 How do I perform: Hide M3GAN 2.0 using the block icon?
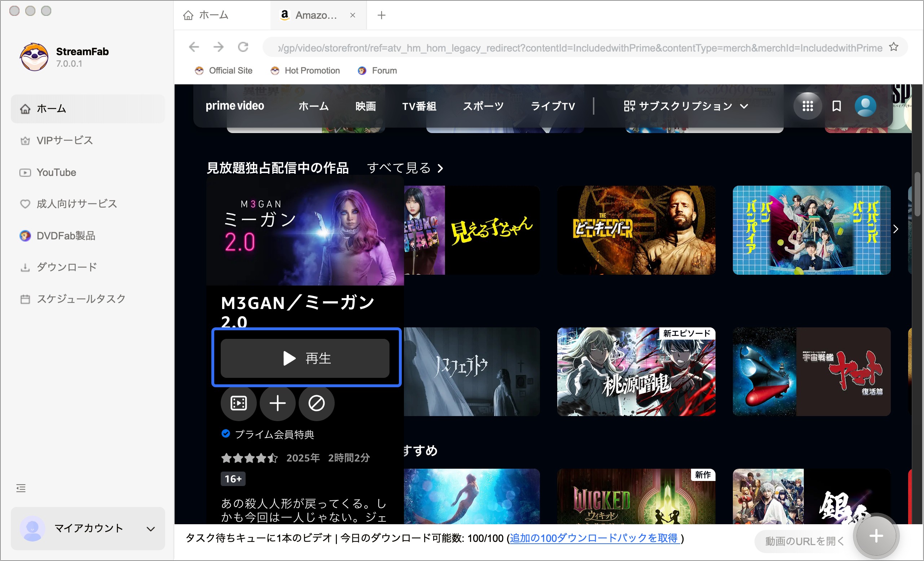click(x=316, y=403)
